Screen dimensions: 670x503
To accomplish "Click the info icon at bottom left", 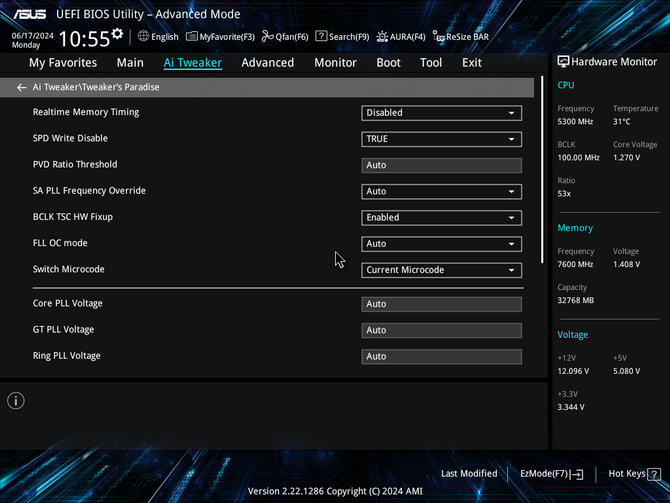I will coord(16,401).
